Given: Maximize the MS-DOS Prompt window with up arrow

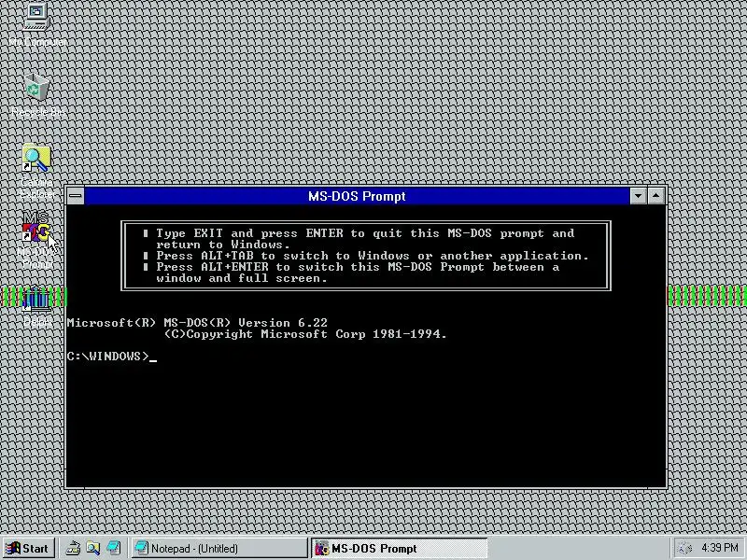Looking at the screenshot, I should click(656, 196).
